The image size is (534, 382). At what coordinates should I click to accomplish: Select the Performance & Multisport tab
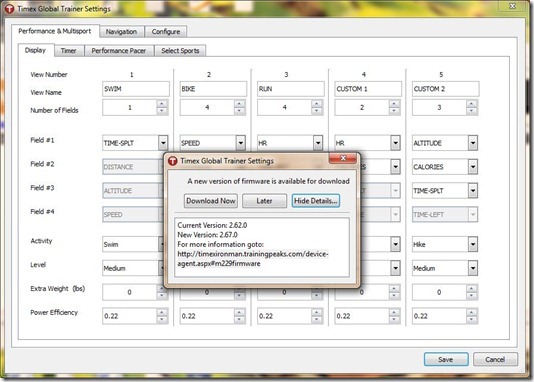[x=55, y=31]
